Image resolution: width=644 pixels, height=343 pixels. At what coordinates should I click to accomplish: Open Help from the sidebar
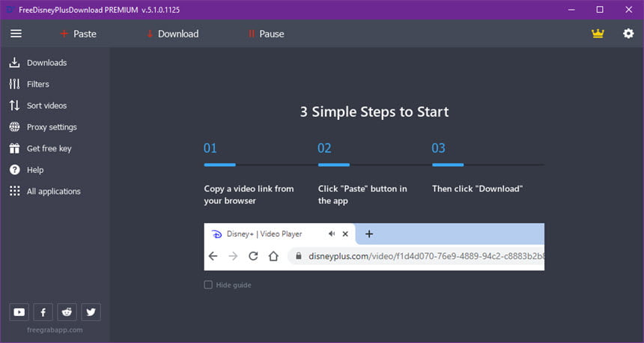26,170
